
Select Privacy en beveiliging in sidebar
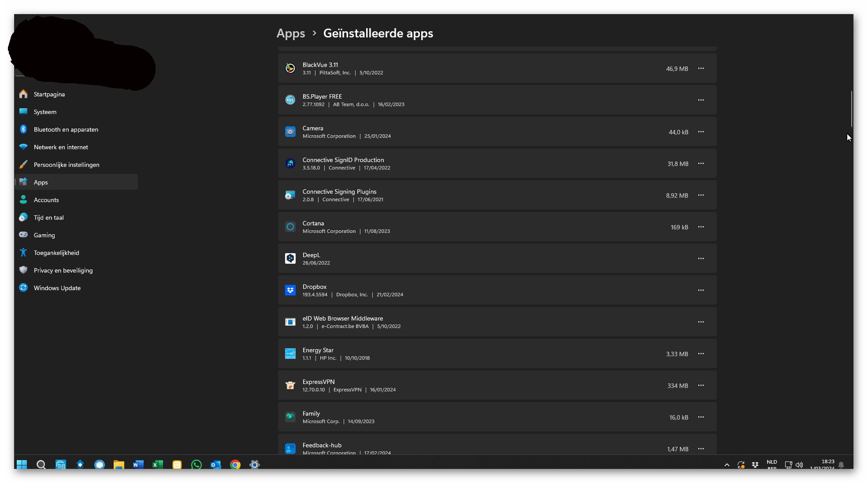point(63,270)
